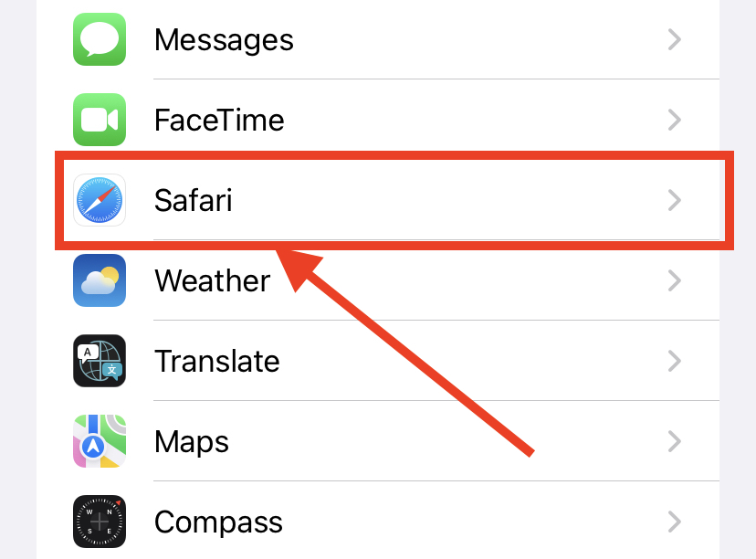Open Translate using its right arrow
The image size is (756, 559).
[675, 361]
